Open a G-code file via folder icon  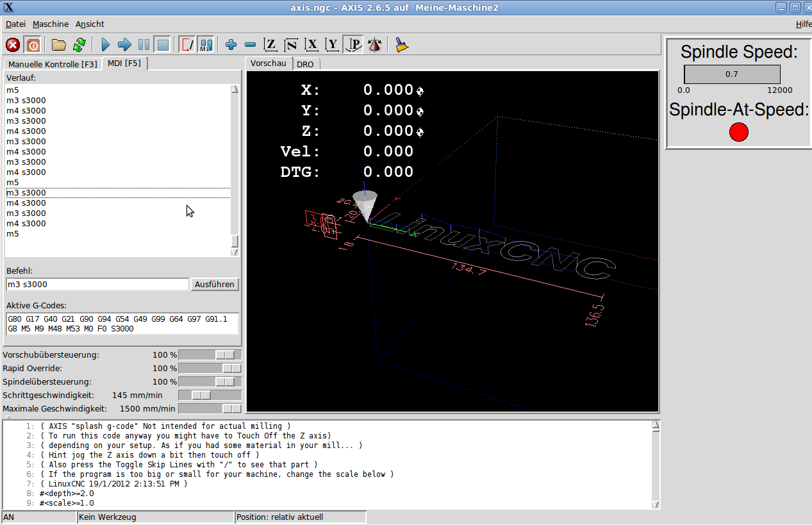point(59,45)
